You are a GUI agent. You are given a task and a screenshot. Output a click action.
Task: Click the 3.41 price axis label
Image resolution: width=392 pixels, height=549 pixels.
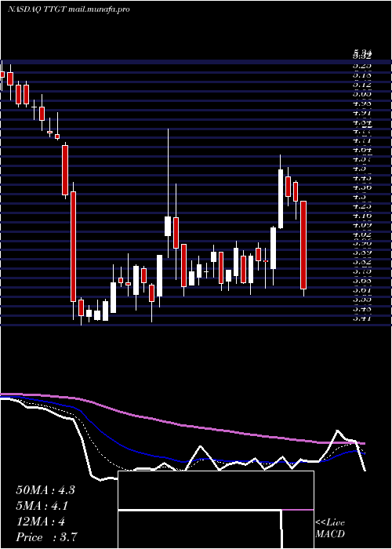361,318
